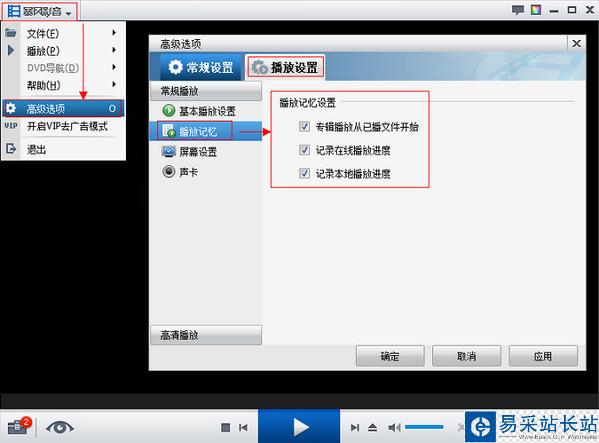
Task: Toggle the eye mode icon
Action: click(x=60, y=427)
